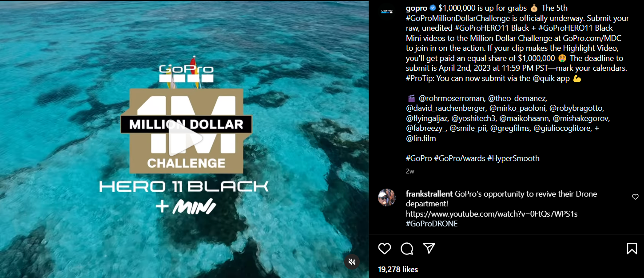
Task: Share post via paper plane icon
Action: click(x=429, y=249)
